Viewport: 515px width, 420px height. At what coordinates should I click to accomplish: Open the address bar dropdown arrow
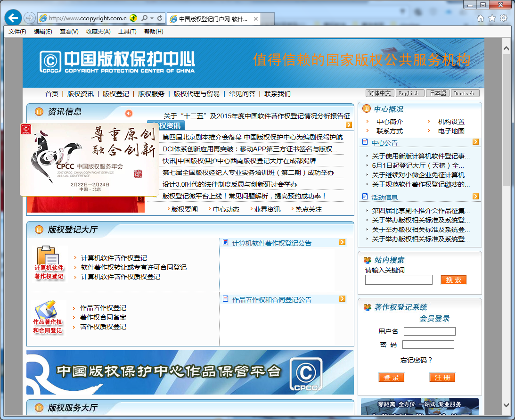(x=152, y=18)
